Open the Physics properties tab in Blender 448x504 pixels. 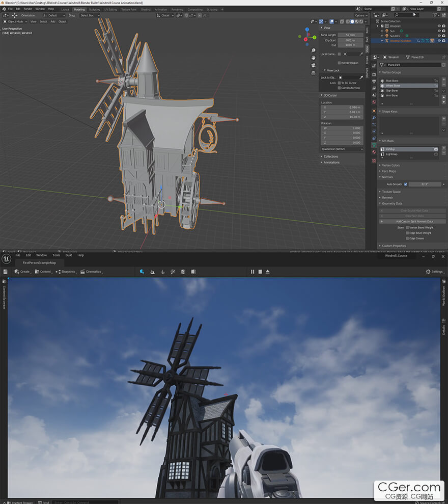click(374, 131)
